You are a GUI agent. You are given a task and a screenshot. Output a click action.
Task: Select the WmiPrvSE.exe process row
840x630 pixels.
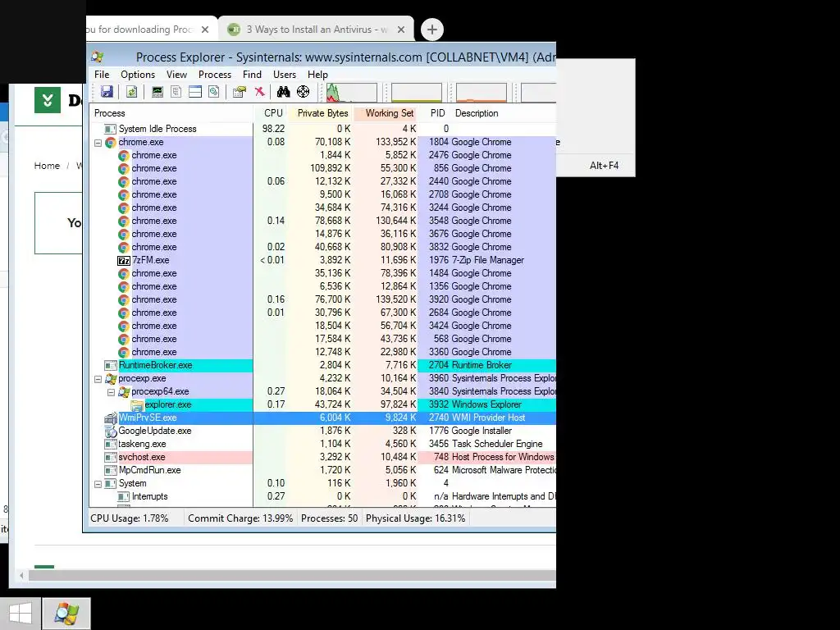(x=323, y=418)
